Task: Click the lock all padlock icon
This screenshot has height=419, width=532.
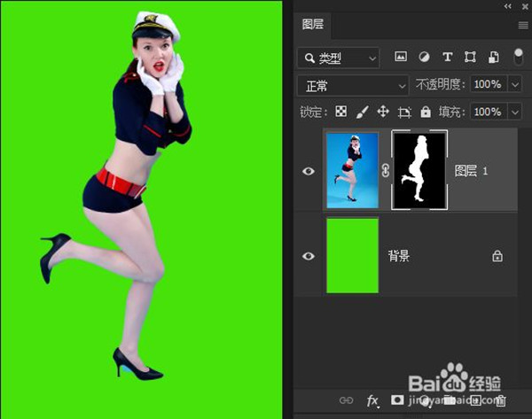Action: coord(426,113)
